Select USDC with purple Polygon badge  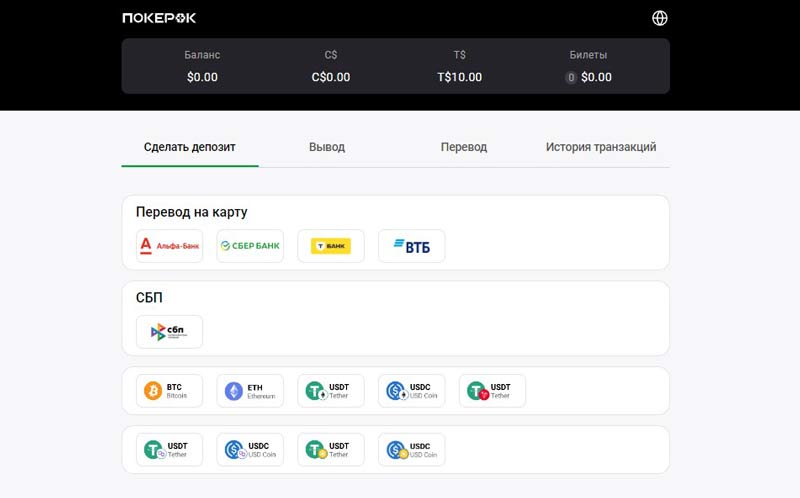pyautogui.click(x=250, y=450)
